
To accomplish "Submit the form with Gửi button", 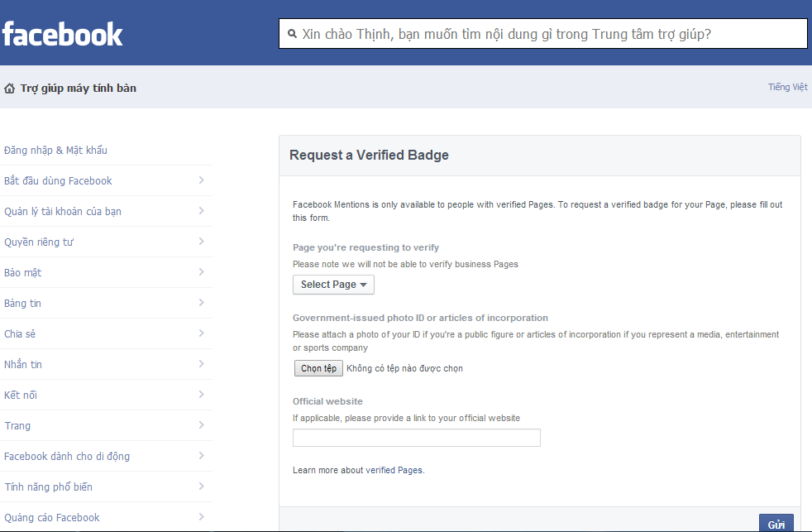I will [776, 523].
